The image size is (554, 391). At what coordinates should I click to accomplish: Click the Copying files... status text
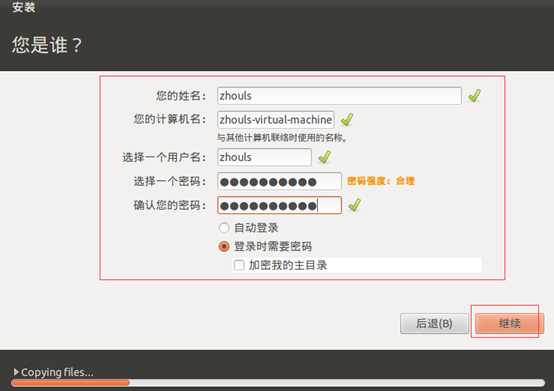click(x=57, y=372)
